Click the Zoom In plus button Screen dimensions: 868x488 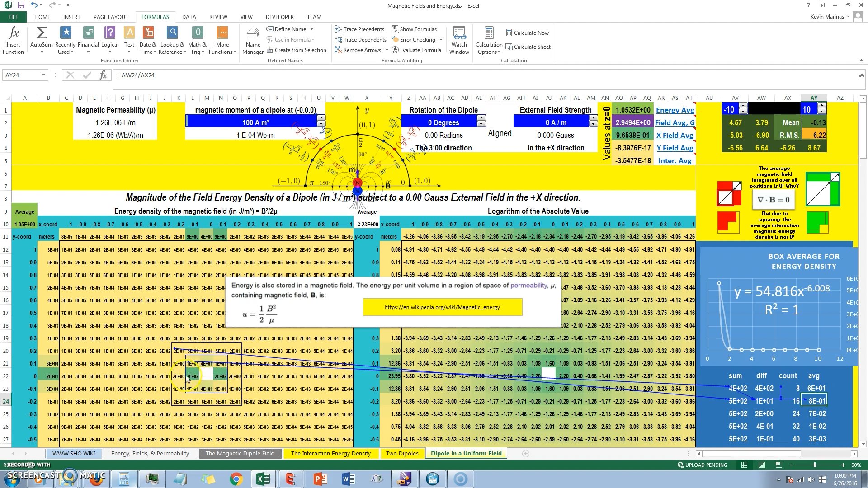pyautogui.click(x=843, y=465)
